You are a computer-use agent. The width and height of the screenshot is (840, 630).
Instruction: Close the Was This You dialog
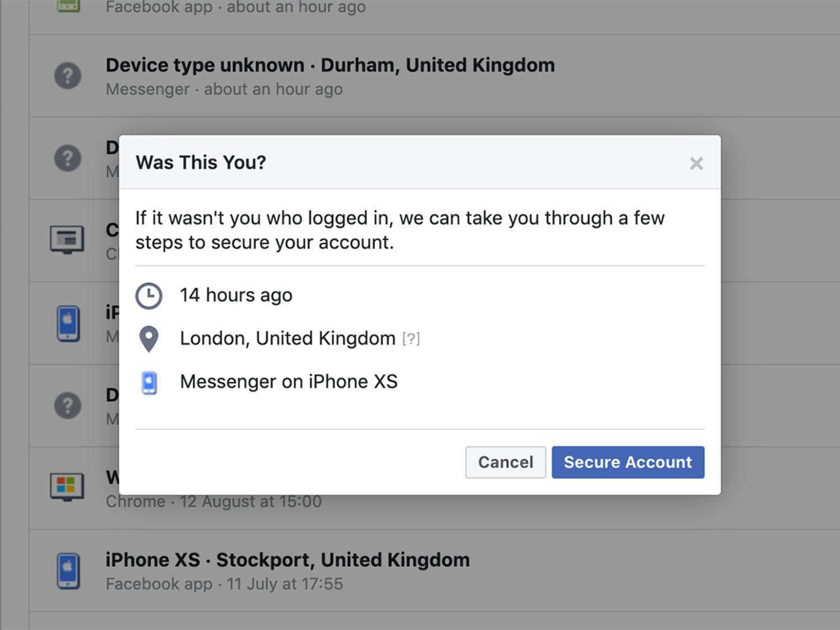[696, 164]
